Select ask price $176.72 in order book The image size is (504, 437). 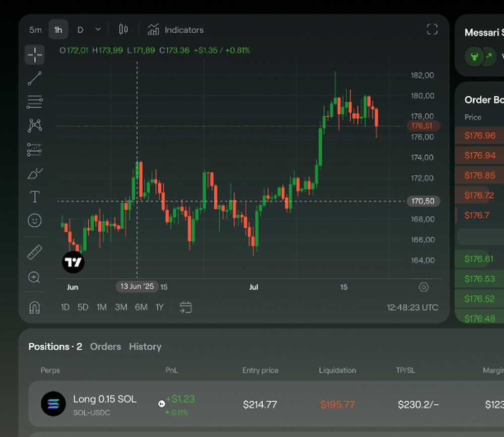(x=480, y=195)
